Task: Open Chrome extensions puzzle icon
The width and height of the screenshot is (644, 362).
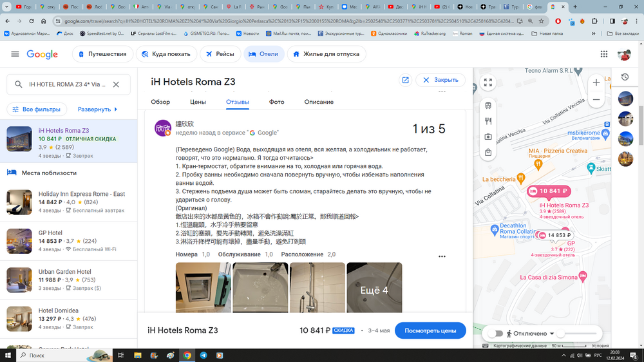Action: click(x=594, y=21)
